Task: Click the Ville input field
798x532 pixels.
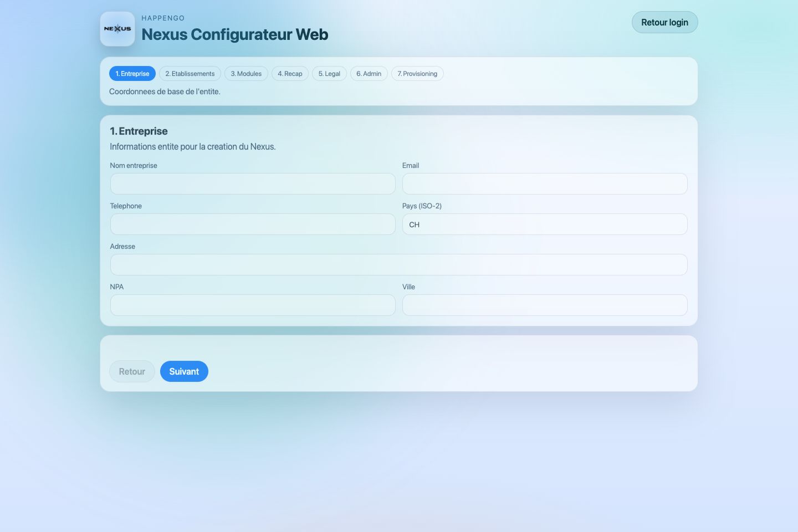Action: pyautogui.click(x=545, y=305)
